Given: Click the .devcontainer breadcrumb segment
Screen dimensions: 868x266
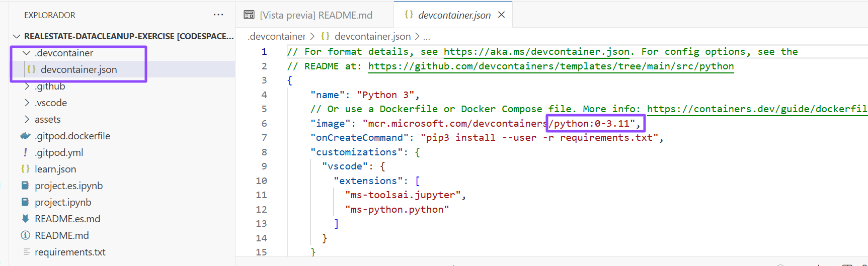Looking at the screenshot, I should click(x=277, y=36).
